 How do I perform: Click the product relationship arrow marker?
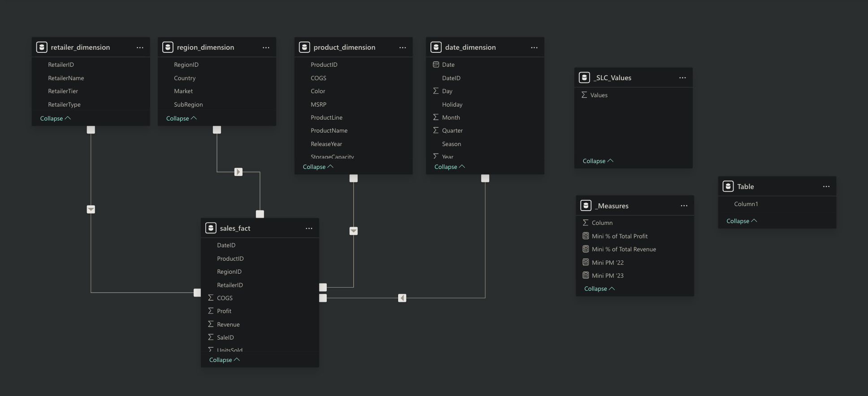[354, 231]
